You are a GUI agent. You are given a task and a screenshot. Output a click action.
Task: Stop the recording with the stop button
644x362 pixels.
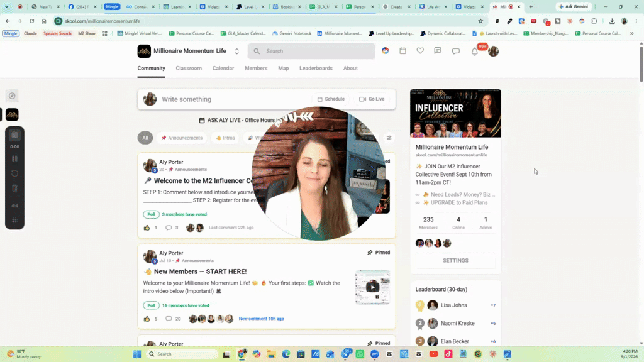[15, 135]
